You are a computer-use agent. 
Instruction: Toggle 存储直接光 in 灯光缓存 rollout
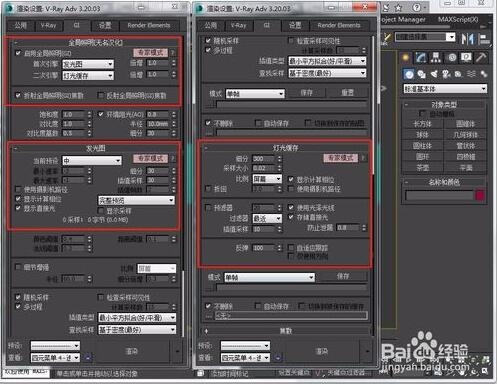point(291,217)
